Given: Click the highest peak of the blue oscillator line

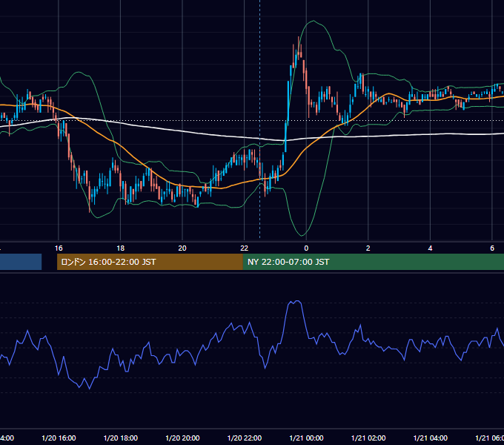Looking at the screenshot, I should pos(298,301).
